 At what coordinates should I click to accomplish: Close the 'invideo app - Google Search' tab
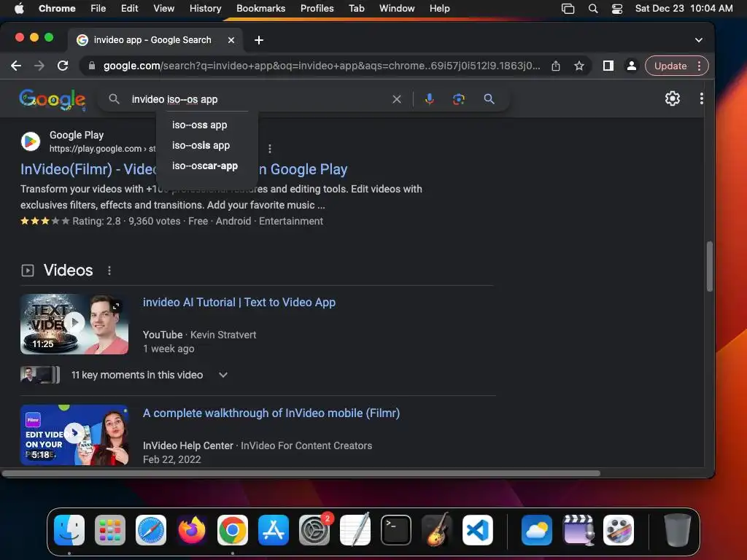coord(231,40)
